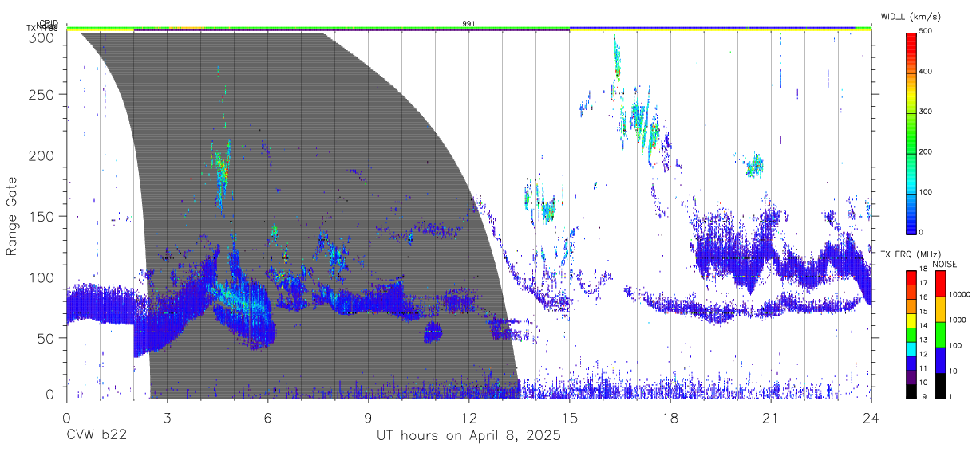Click the '991' CPID label above the plot

coord(469,24)
